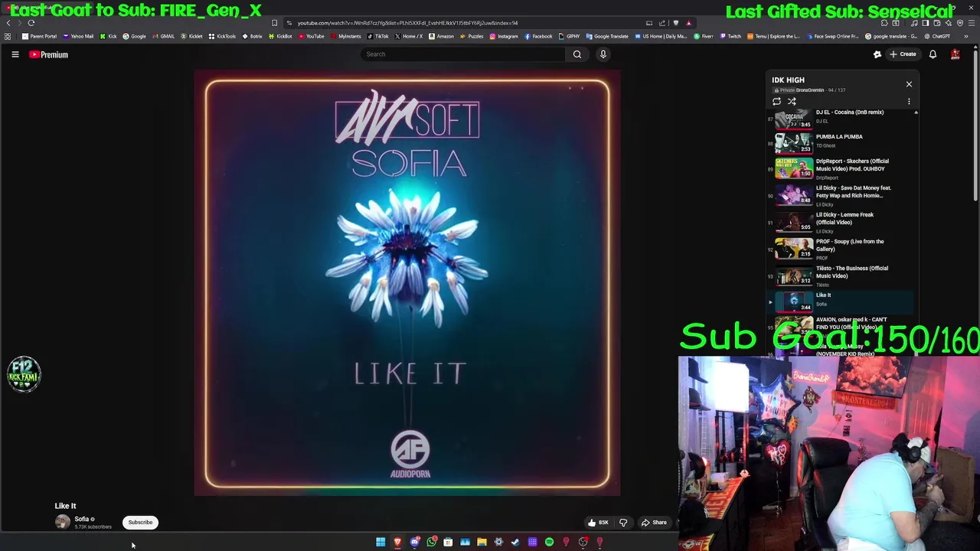Dislike the video
Image resolution: width=980 pixels, height=551 pixels.
tap(623, 523)
